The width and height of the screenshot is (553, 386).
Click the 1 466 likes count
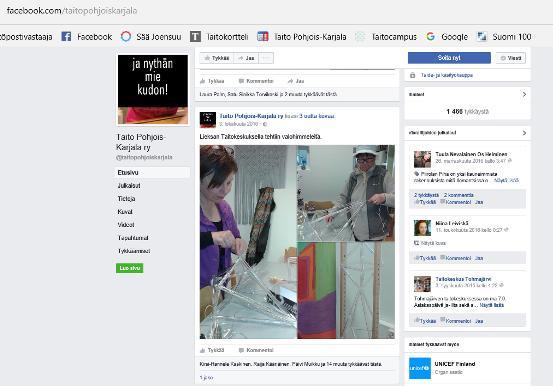point(467,111)
